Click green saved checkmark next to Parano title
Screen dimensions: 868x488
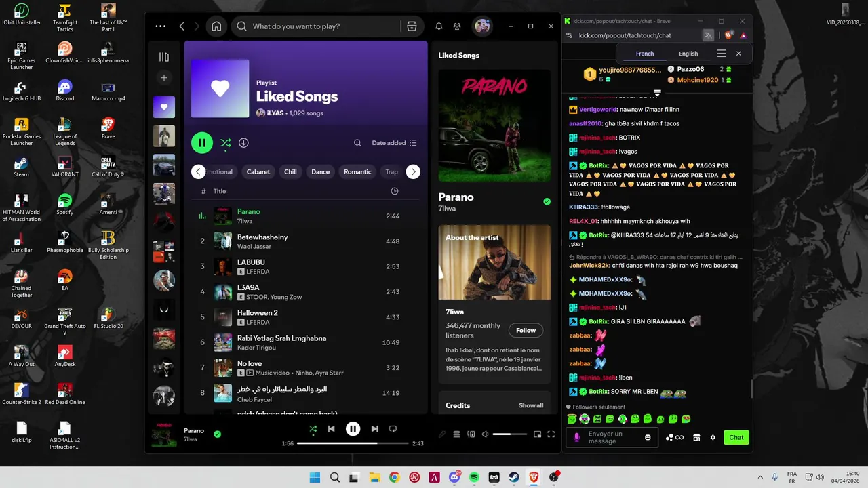click(547, 201)
